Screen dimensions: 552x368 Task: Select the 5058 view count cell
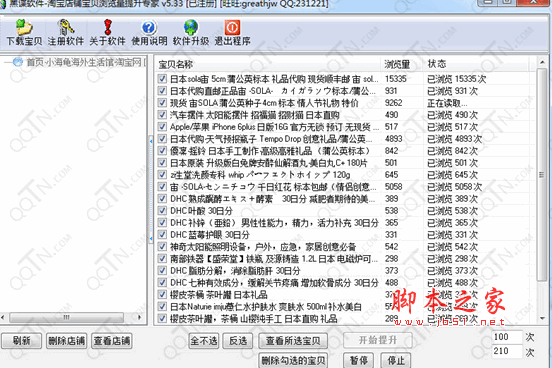394,187
